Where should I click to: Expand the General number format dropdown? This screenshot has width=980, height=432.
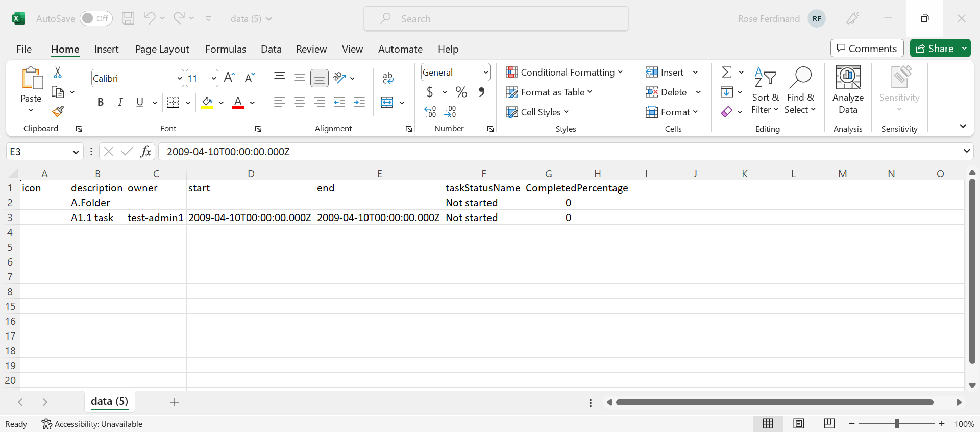pos(485,73)
